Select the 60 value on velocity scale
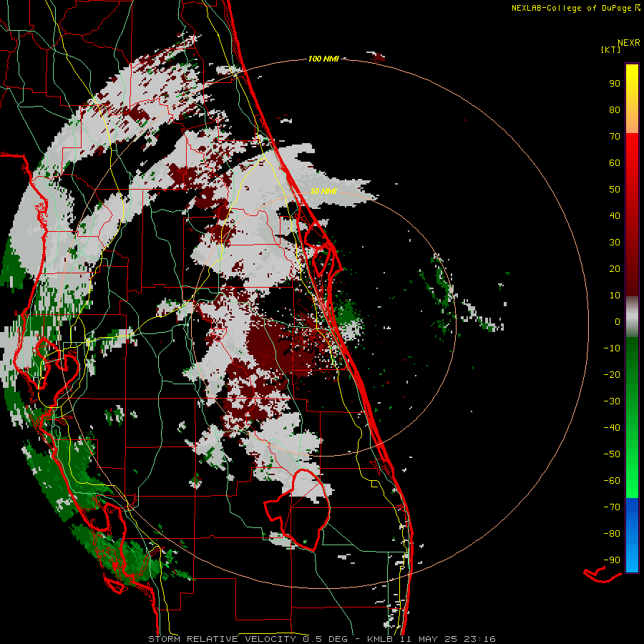 click(615, 163)
